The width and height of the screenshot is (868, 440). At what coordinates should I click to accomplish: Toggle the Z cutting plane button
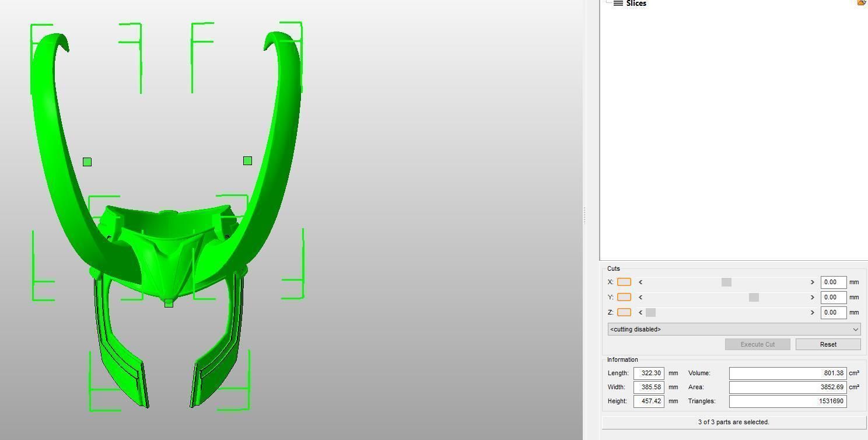pyautogui.click(x=624, y=312)
